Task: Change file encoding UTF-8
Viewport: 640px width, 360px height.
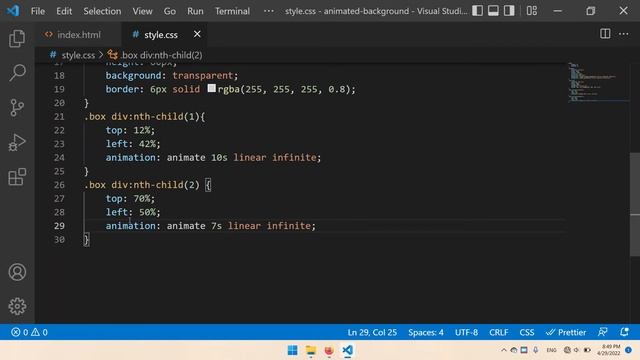Action: (x=466, y=332)
